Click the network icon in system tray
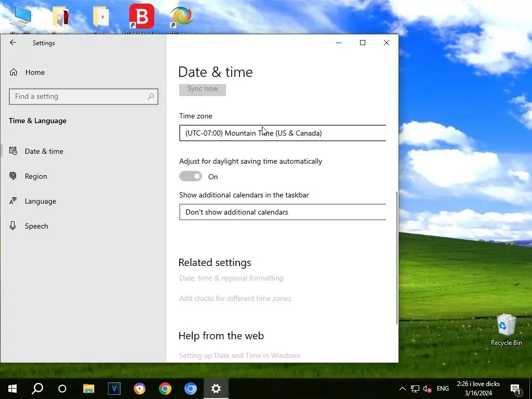 (x=415, y=389)
